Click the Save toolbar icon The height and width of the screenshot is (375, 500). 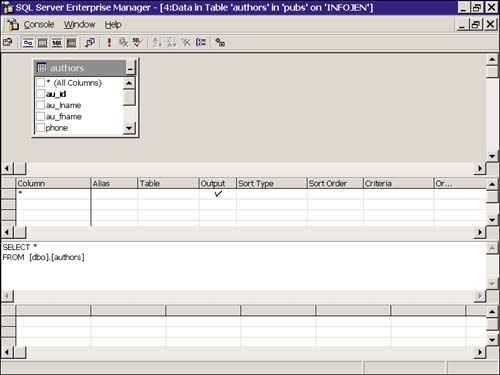[x=7, y=42]
